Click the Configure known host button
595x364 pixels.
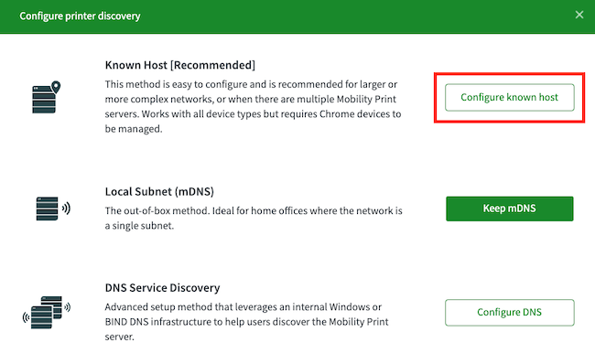pos(509,98)
